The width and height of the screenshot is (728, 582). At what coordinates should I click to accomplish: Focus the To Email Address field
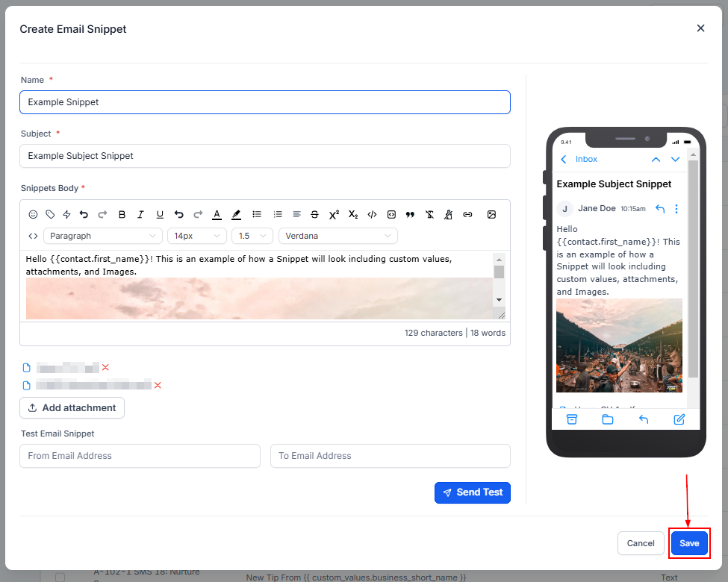(x=391, y=456)
